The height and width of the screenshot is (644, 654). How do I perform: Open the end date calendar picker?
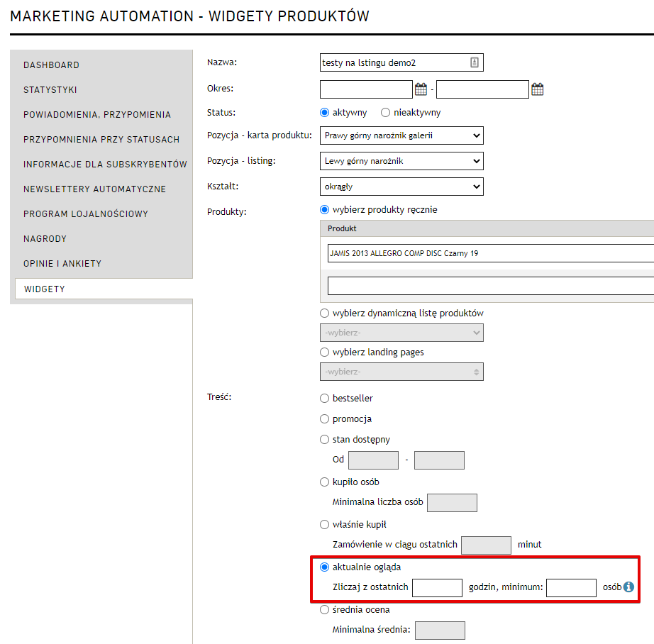pos(537,89)
